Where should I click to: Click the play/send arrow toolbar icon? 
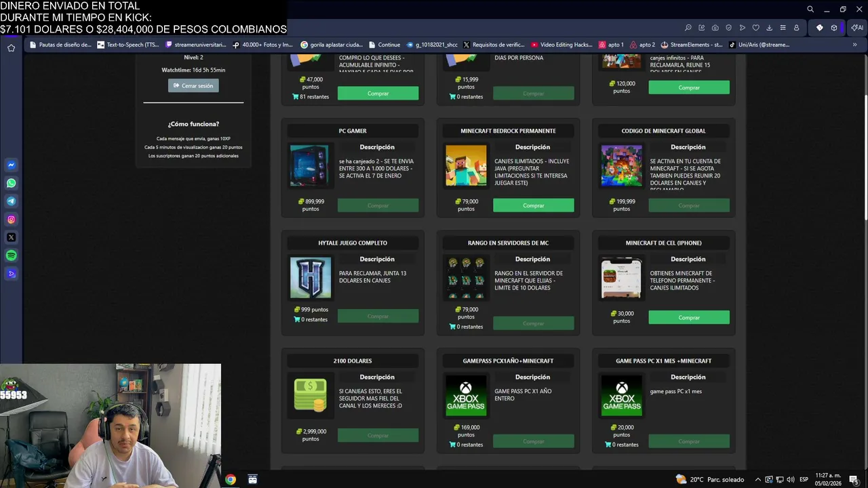[x=743, y=28]
